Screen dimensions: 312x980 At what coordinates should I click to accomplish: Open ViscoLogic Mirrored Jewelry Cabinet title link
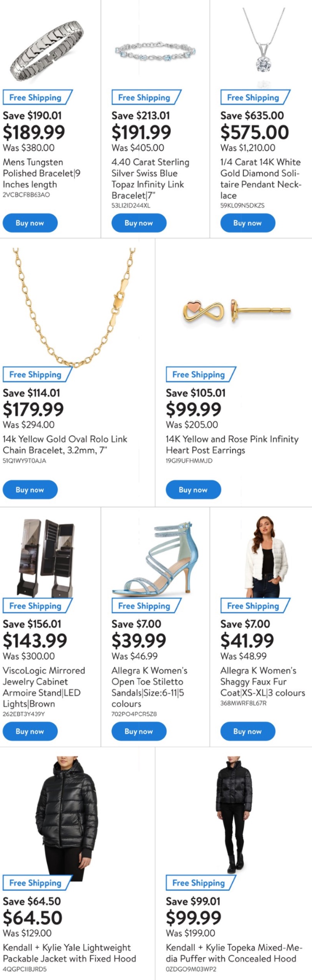pos(43,687)
